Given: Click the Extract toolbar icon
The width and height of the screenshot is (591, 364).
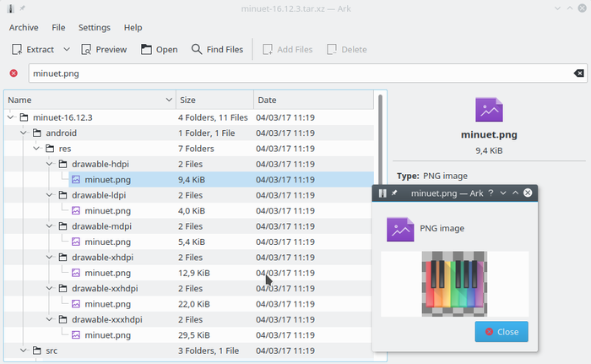Looking at the screenshot, I should [x=17, y=49].
